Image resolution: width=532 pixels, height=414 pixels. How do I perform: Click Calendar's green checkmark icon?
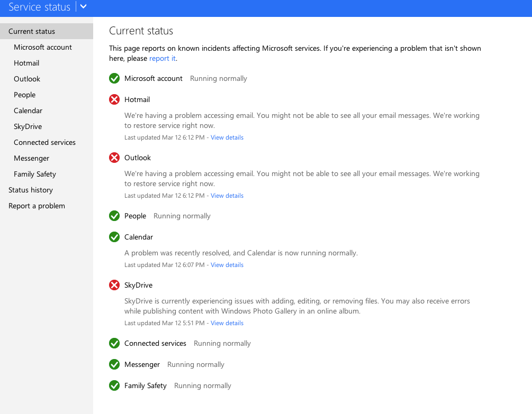click(x=114, y=237)
